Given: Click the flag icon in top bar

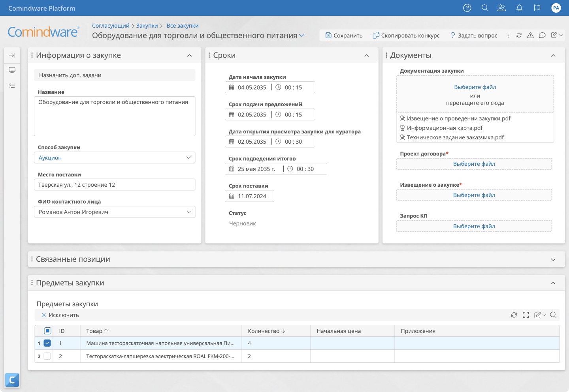Looking at the screenshot, I should pyautogui.click(x=537, y=8).
